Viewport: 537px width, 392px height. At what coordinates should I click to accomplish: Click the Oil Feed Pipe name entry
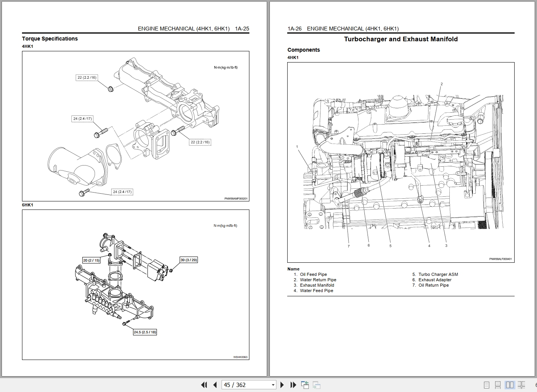[313, 274]
